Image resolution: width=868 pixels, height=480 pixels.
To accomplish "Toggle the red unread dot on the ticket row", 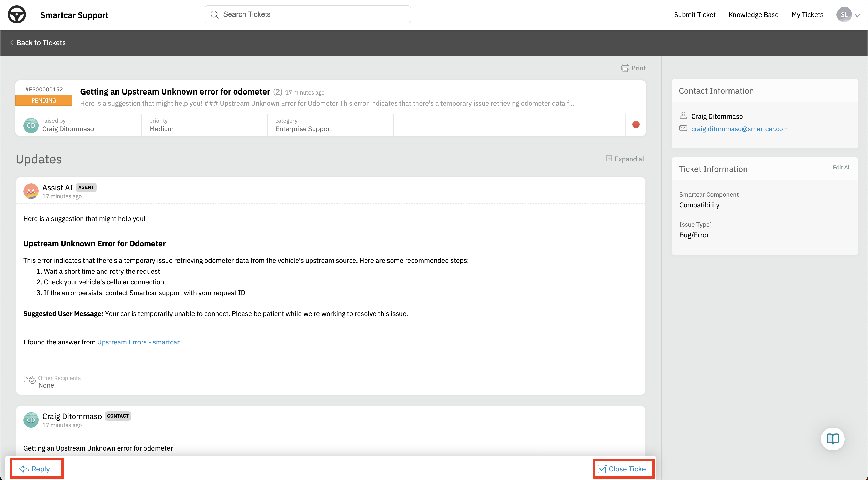I will pyautogui.click(x=636, y=125).
